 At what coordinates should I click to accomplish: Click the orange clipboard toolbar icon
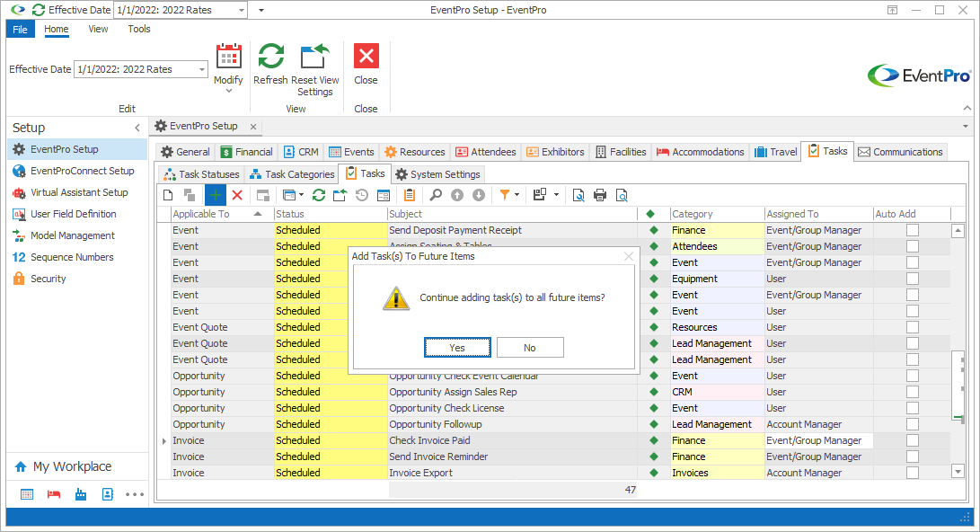coord(410,195)
